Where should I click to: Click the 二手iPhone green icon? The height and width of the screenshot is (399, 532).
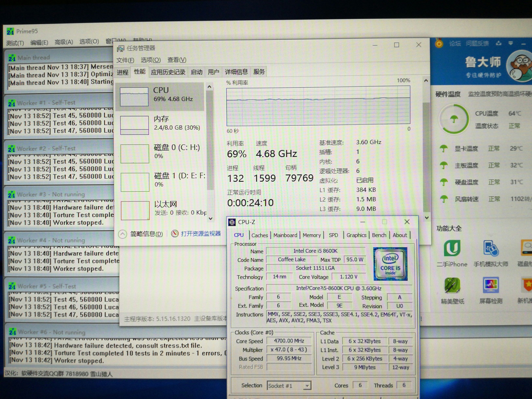[452, 248]
